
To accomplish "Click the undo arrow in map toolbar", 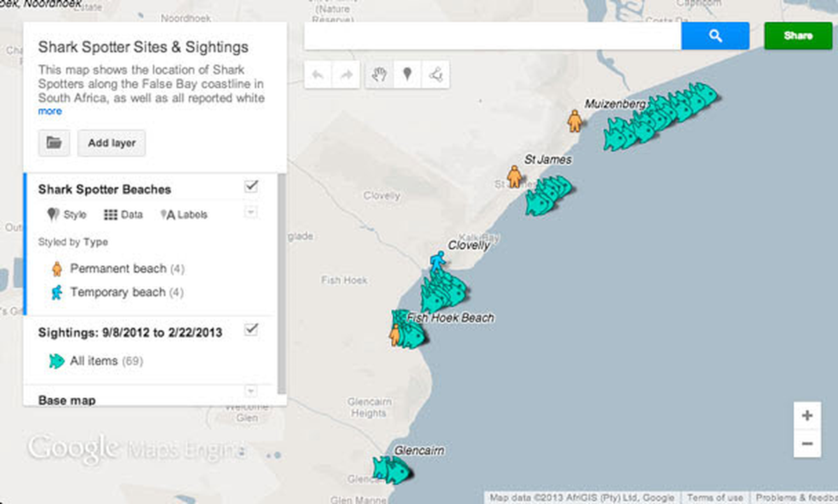I will (x=318, y=75).
